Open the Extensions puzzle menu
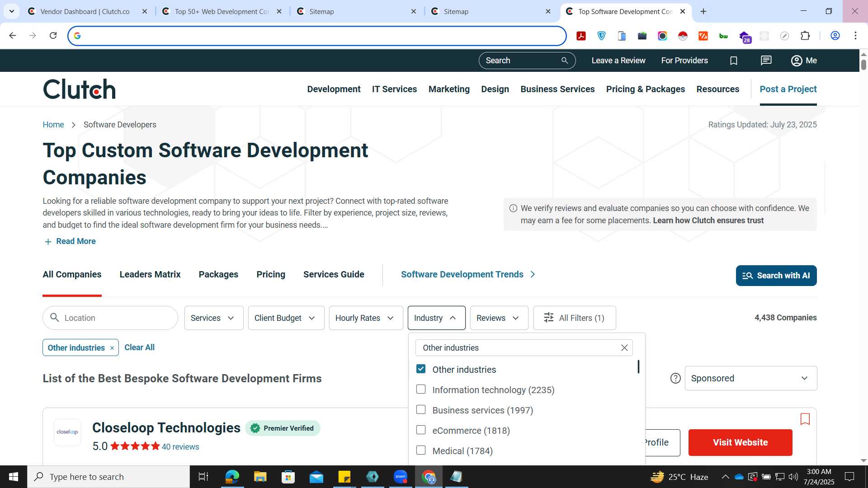The height and width of the screenshot is (488, 868). point(805,36)
